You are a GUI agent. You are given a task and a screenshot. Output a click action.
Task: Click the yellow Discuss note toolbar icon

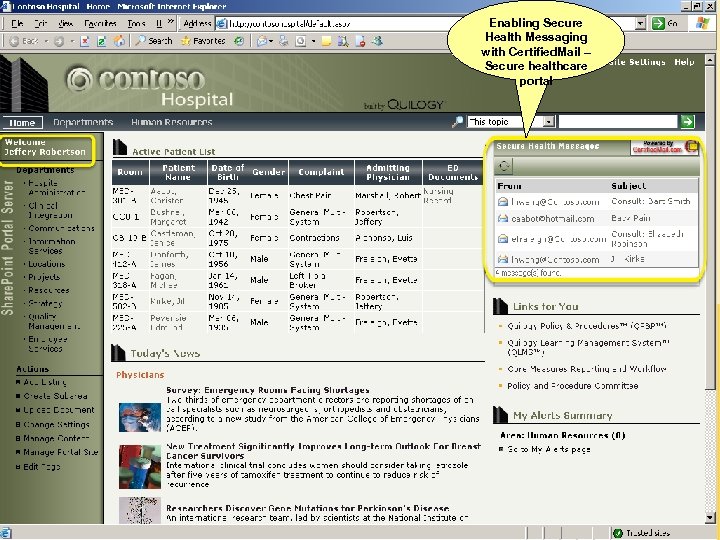(326, 41)
